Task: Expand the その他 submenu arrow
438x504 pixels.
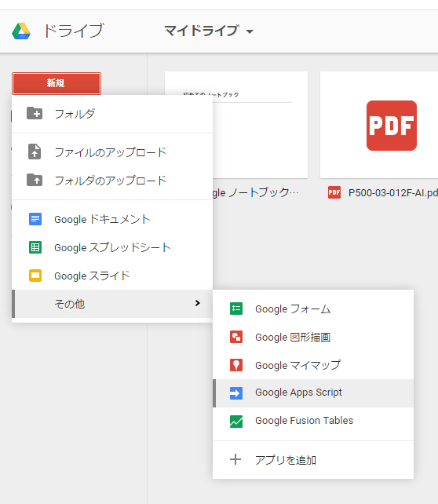Action: pyautogui.click(x=198, y=303)
